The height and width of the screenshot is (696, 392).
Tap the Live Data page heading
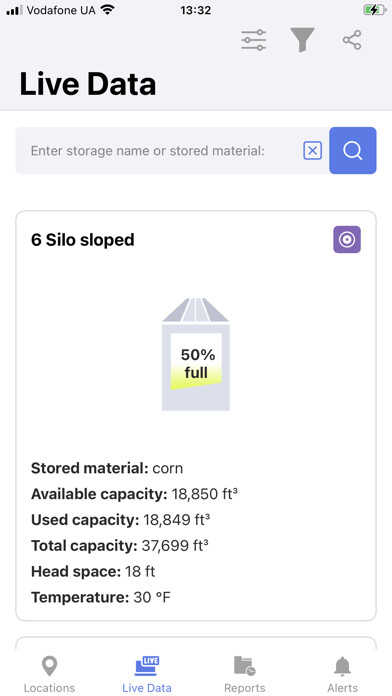(88, 84)
